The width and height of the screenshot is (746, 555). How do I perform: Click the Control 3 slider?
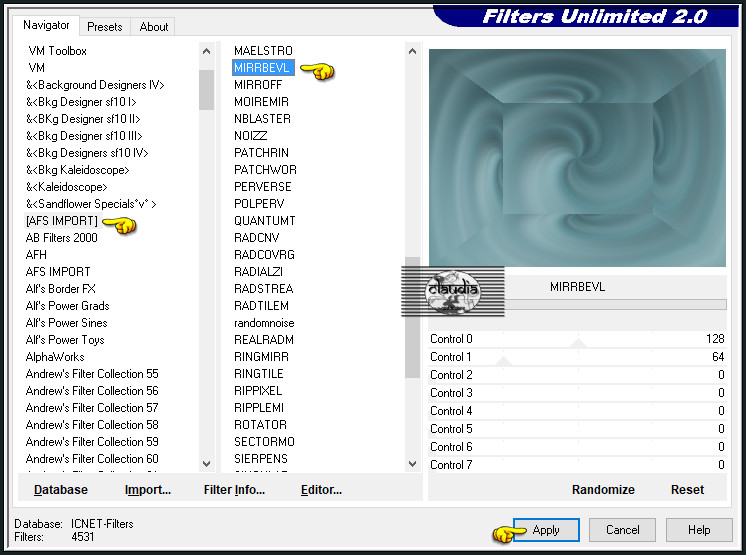[577, 393]
